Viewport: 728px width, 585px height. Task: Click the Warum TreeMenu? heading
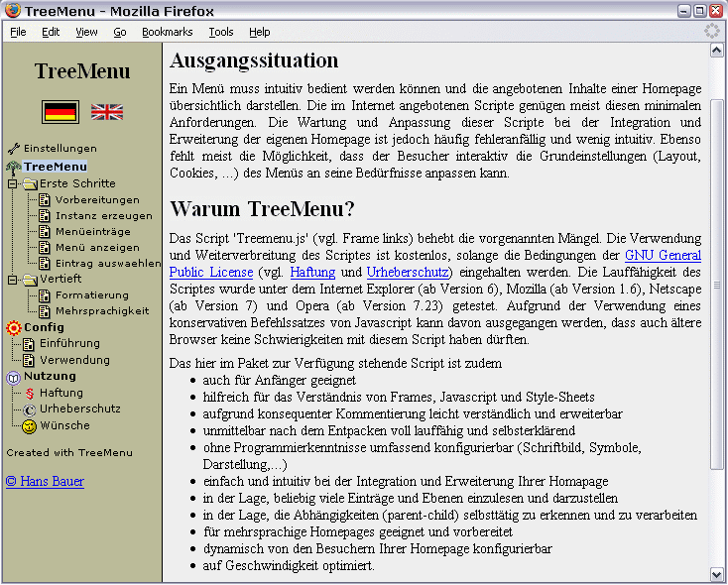[262, 209]
